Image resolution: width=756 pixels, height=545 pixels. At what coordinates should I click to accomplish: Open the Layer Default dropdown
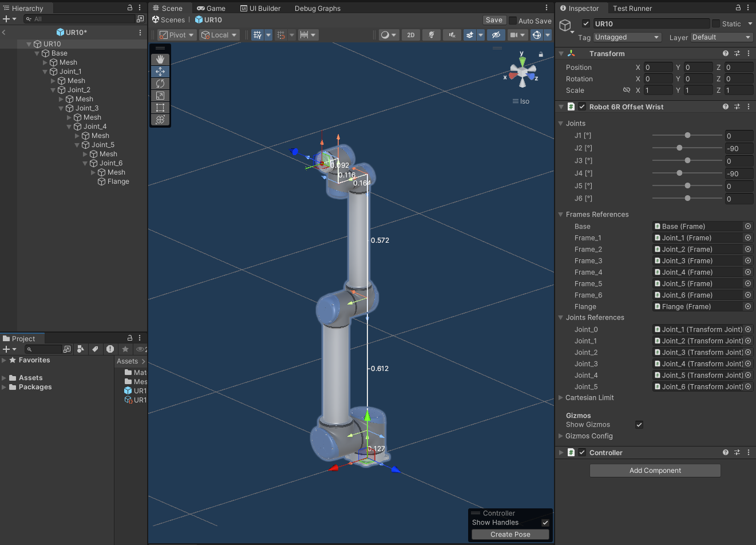722,37
